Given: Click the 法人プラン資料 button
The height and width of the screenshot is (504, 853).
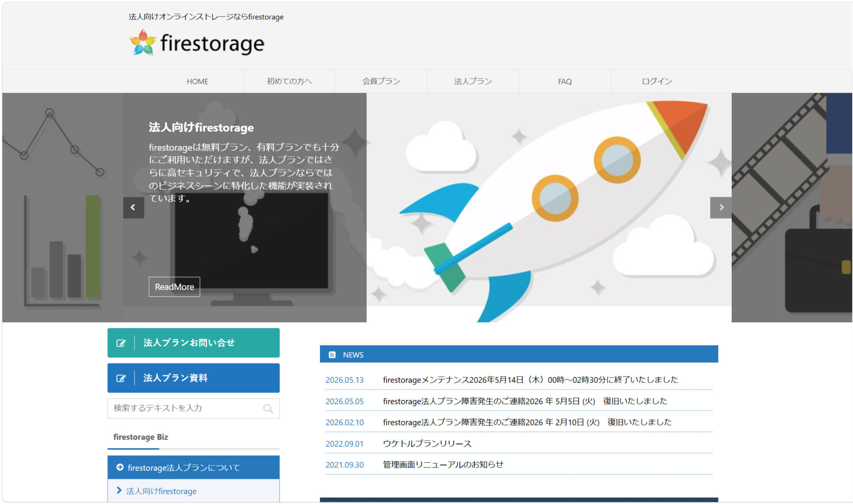Looking at the screenshot, I should pyautogui.click(x=193, y=378).
